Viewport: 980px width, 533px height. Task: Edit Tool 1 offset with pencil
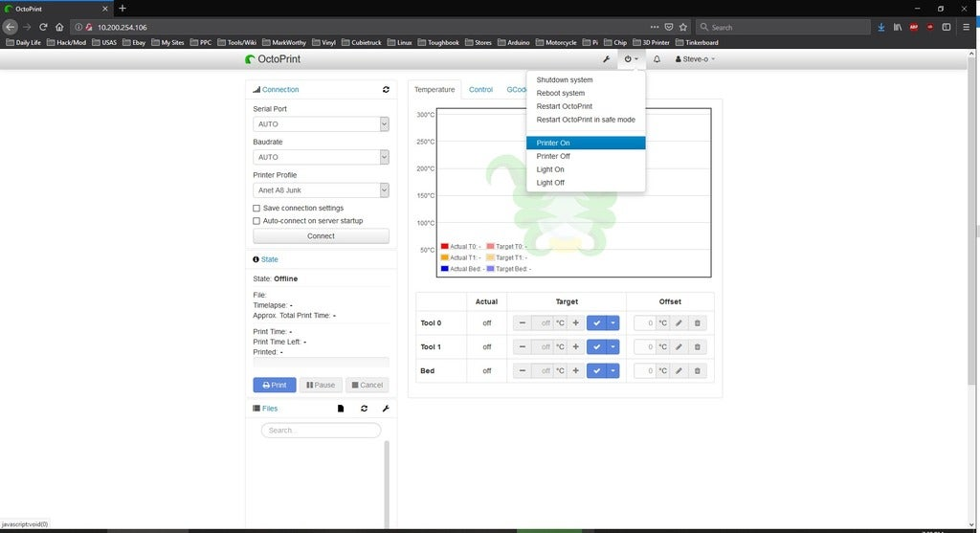(679, 346)
